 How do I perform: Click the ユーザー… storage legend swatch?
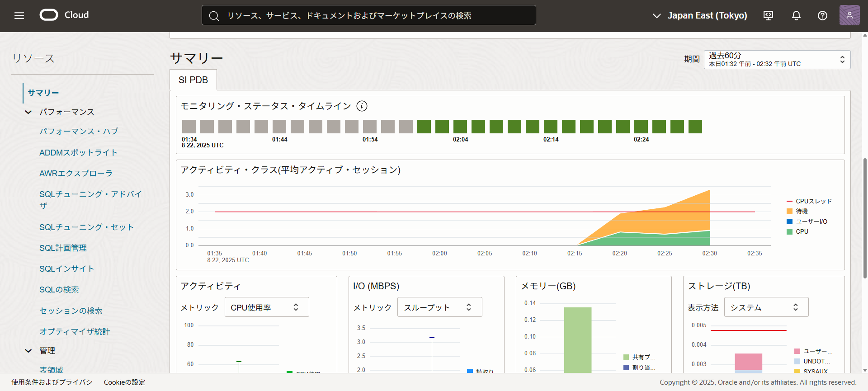click(797, 351)
